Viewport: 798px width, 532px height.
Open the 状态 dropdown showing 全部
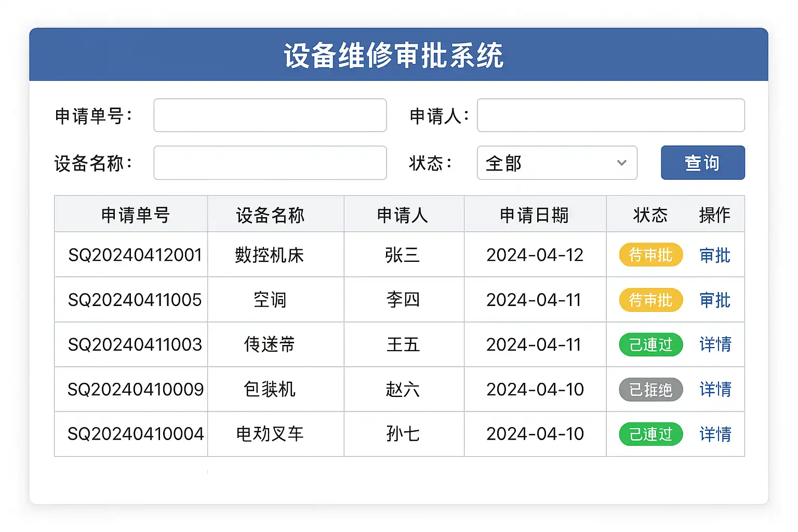point(556,163)
